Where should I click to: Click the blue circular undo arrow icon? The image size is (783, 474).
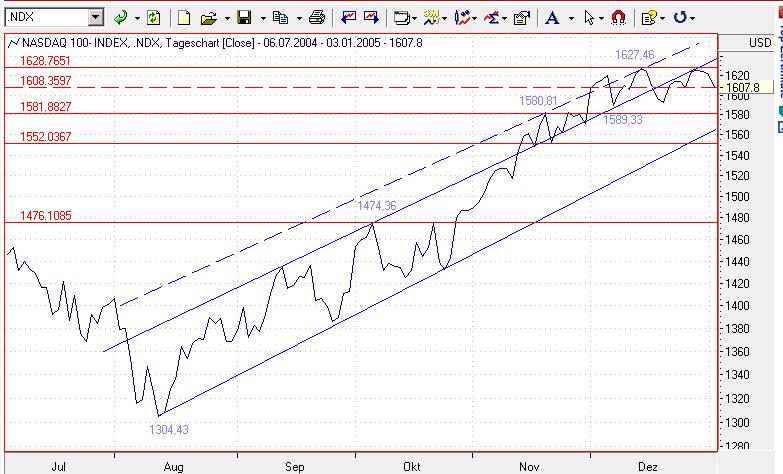pyautogui.click(x=680, y=18)
